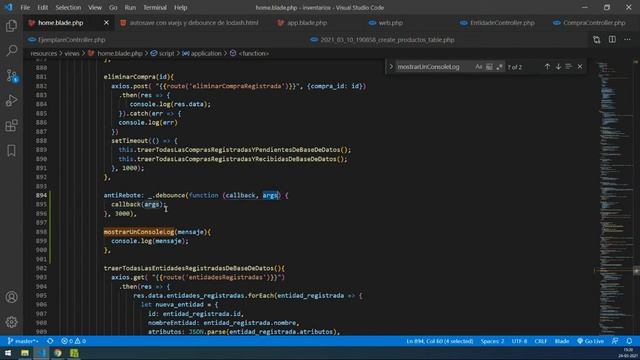Open the Bookmarks view icon
640x360 pixels.
pos(11,151)
